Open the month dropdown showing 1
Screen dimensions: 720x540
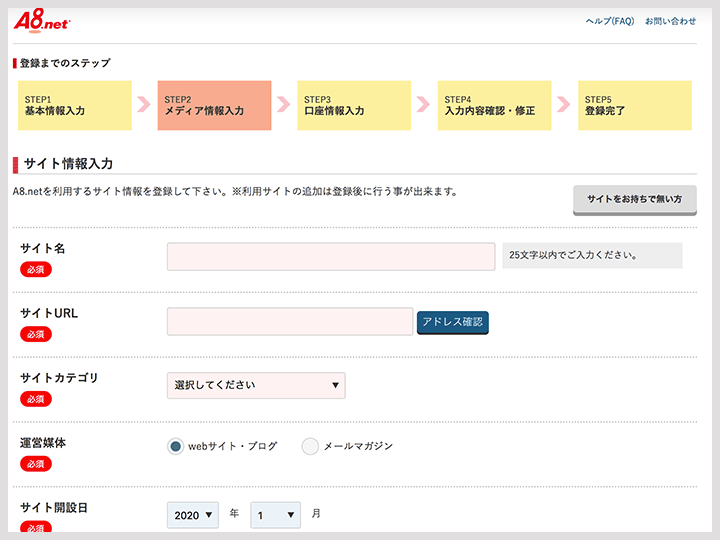[x=275, y=514]
